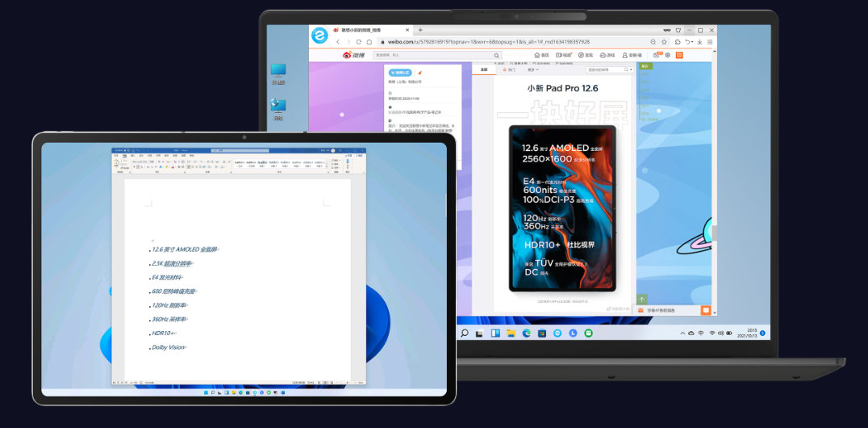Open Weibo 游戏 games section
The width and height of the screenshot is (868, 428).
point(607,56)
